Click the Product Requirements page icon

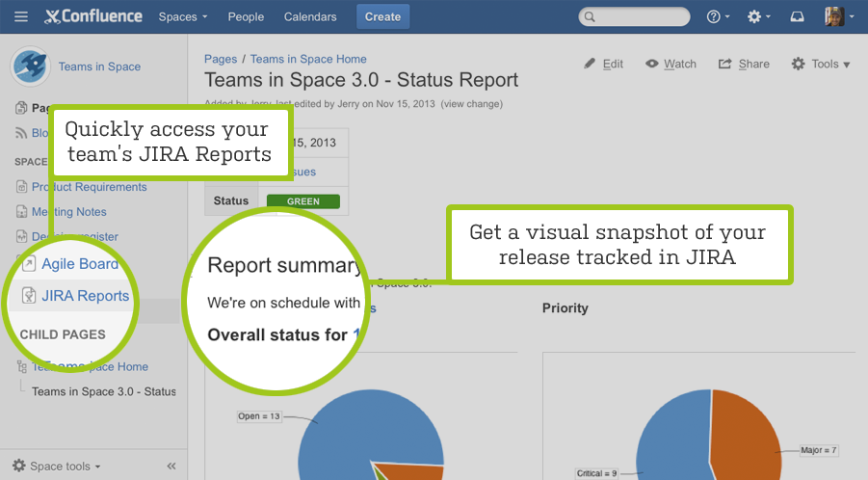tap(21, 187)
